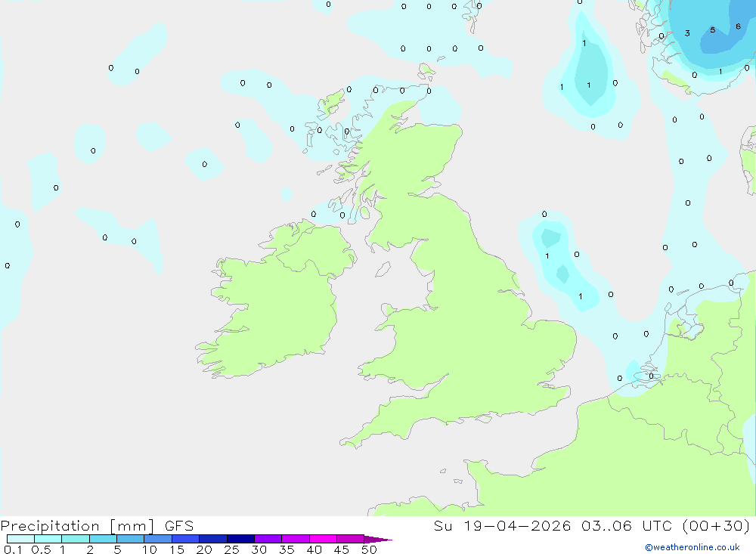
Task: Select the violet 30–35 mm legend swatch
Action: click(x=268, y=539)
